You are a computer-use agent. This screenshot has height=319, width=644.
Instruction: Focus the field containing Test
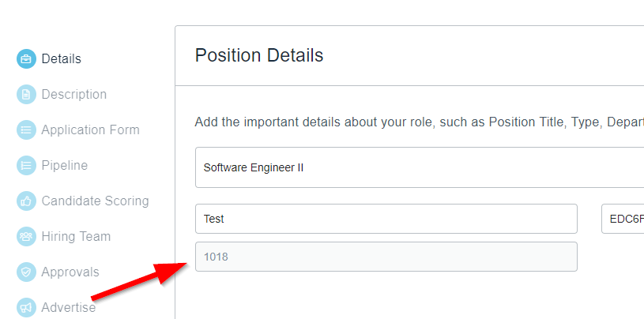[x=386, y=219]
